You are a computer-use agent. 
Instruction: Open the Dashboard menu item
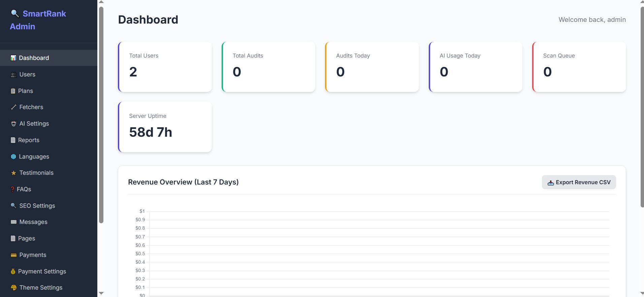click(x=34, y=58)
